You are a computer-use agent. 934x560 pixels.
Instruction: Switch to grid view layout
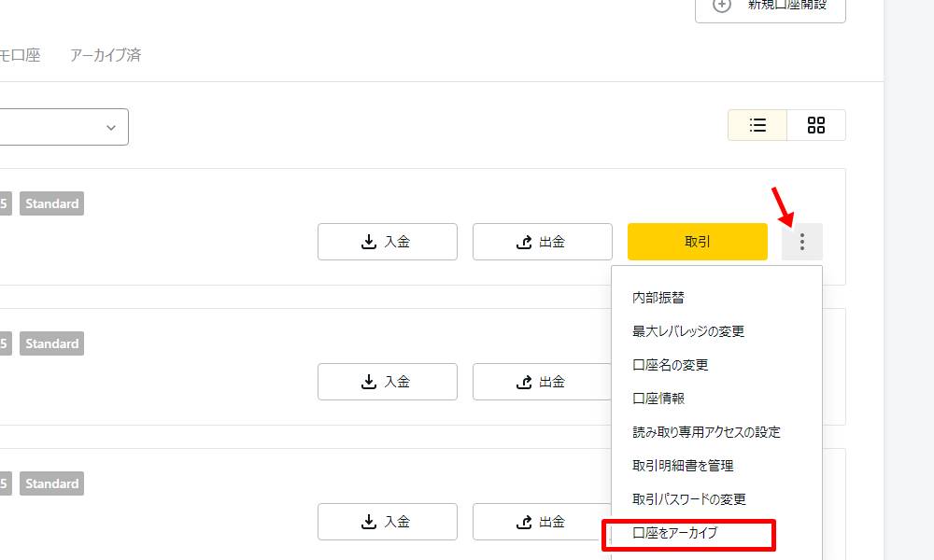(815, 125)
